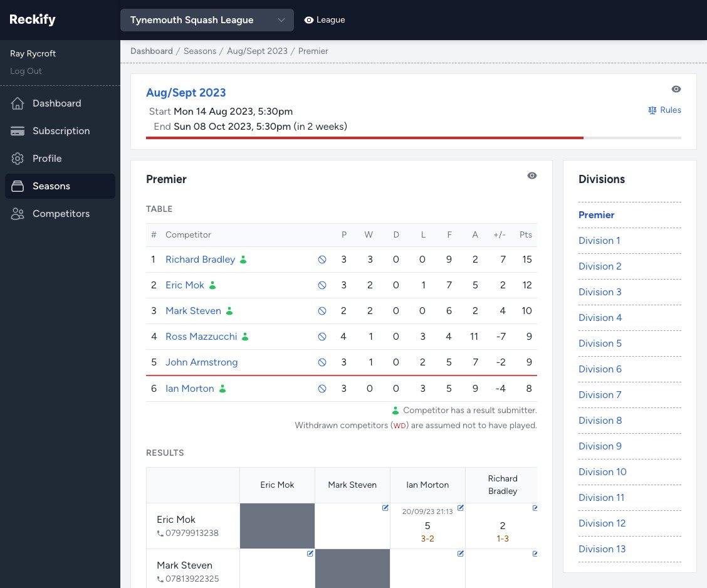Click phone icon under Eric Mok
Image resolution: width=707 pixels, height=588 pixels.
[160, 533]
